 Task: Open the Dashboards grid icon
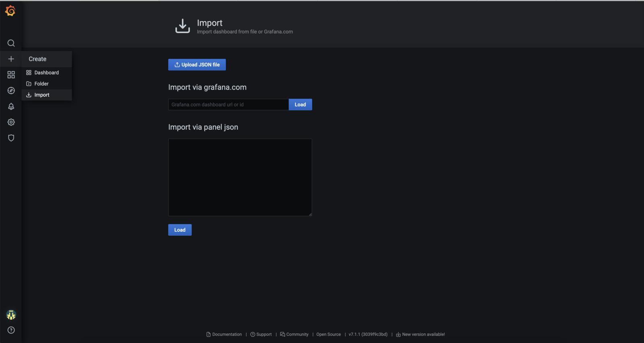pos(11,75)
